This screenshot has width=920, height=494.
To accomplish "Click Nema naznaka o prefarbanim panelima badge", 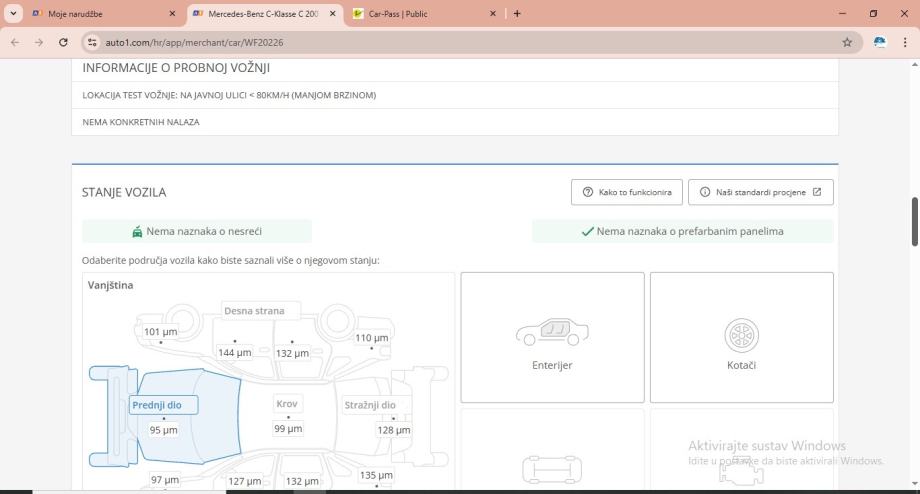I will [x=682, y=231].
